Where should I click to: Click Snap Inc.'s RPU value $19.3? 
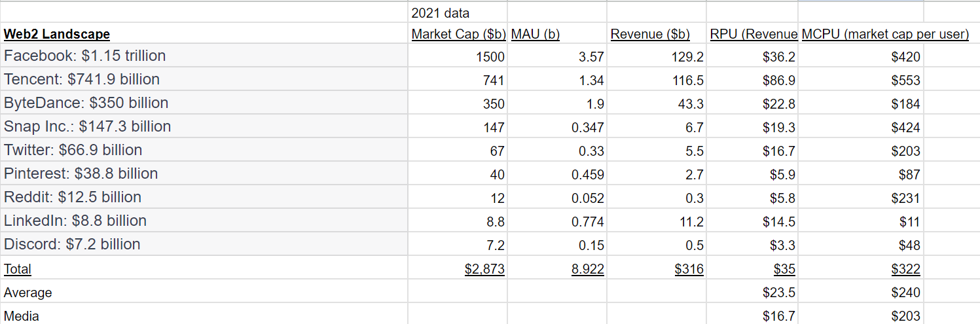pos(779,128)
